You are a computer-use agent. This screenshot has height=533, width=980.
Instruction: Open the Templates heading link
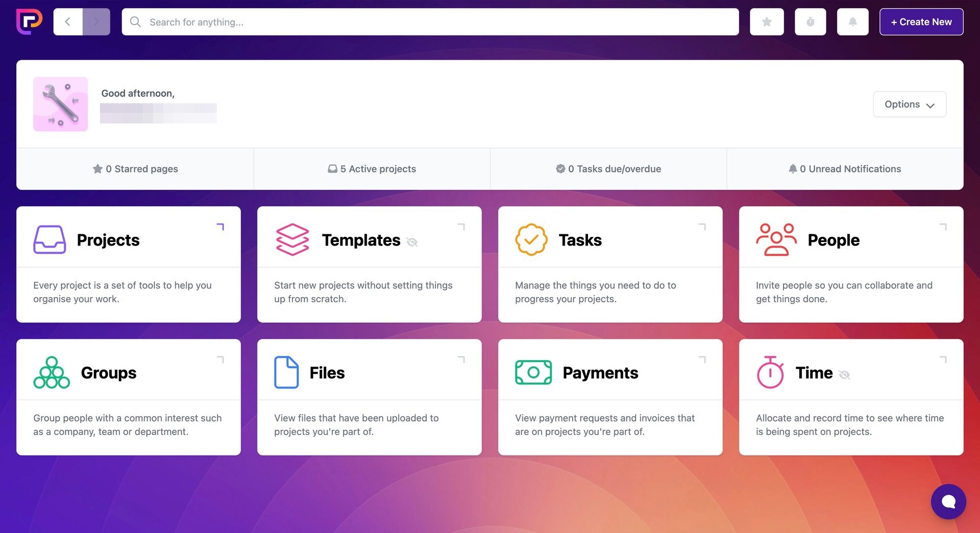(x=361, y=240)
